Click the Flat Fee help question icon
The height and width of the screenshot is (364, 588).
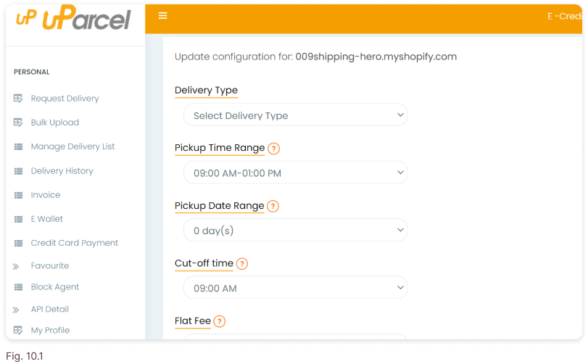click(x=220, y=321)
